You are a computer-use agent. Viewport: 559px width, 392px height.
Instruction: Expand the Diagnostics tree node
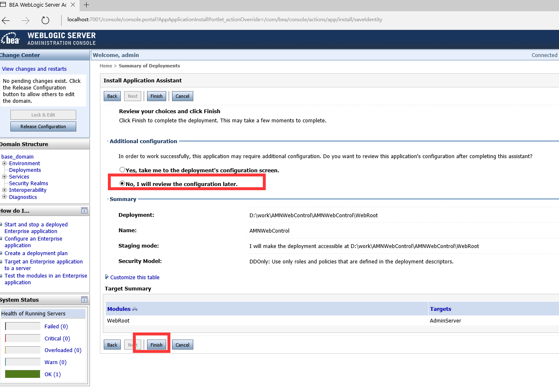[x=5, y=197]
